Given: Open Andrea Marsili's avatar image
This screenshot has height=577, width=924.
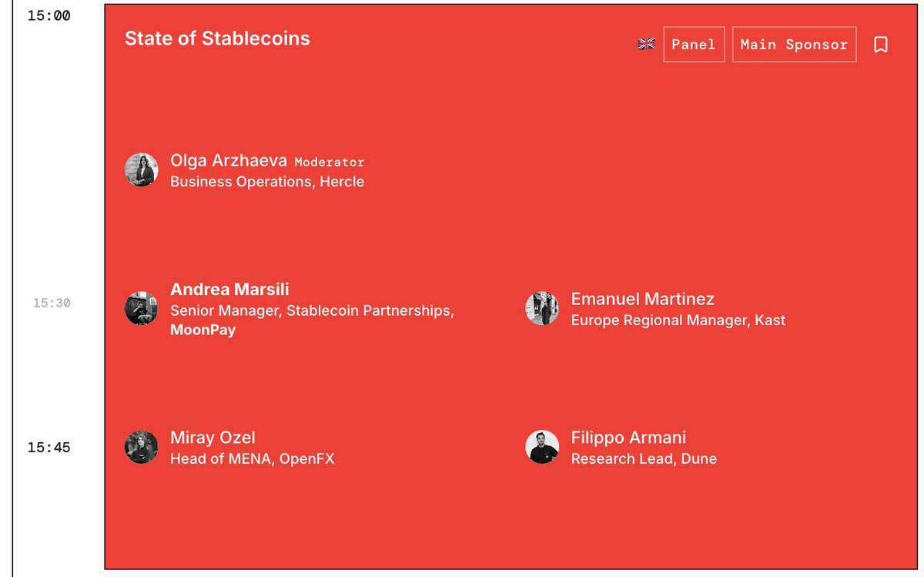Looking at the screenshot, I should pyautogui.click(x=142, y=308).
